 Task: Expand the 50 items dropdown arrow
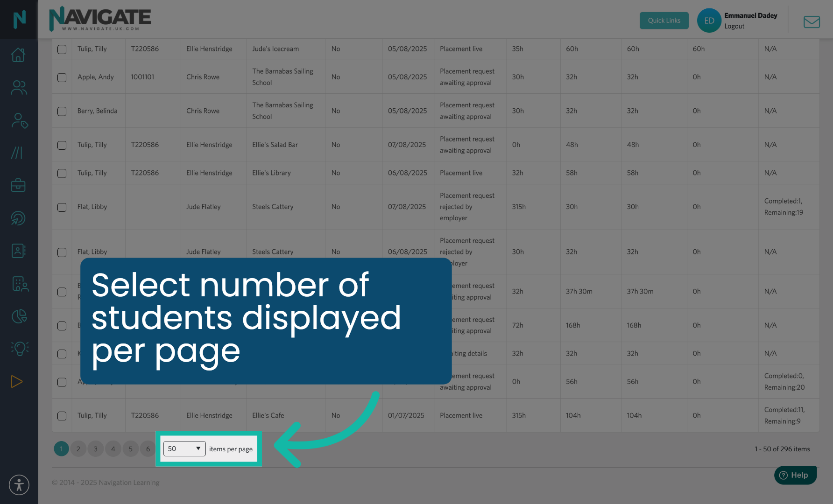(198, 448)
